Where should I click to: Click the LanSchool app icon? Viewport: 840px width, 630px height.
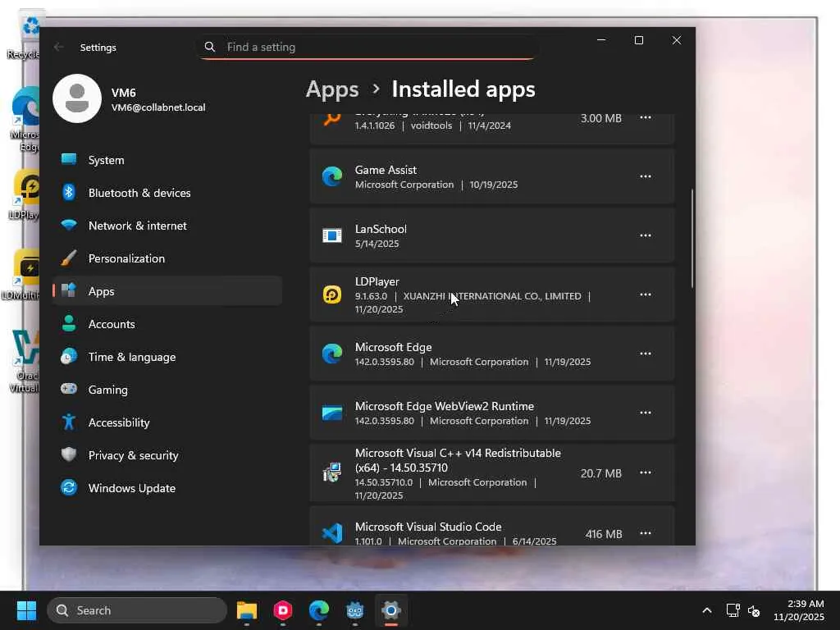332,235
